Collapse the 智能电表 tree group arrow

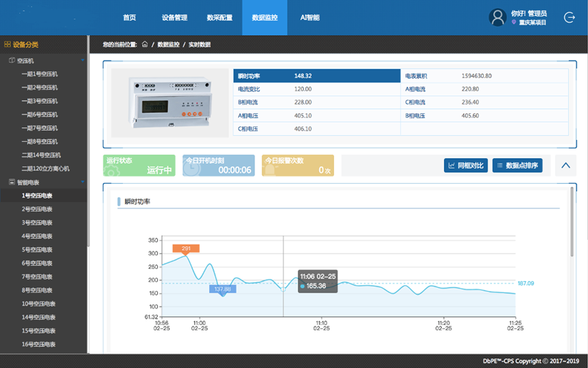tap(82, 182)
